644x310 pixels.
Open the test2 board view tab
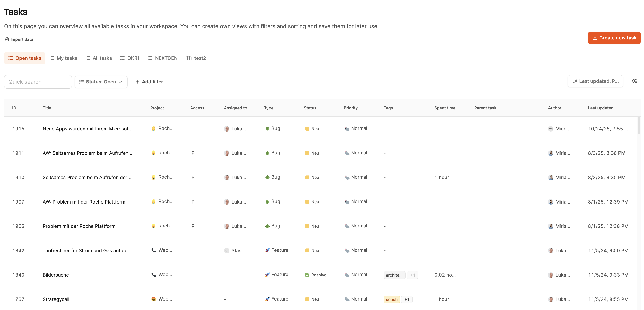196,58
